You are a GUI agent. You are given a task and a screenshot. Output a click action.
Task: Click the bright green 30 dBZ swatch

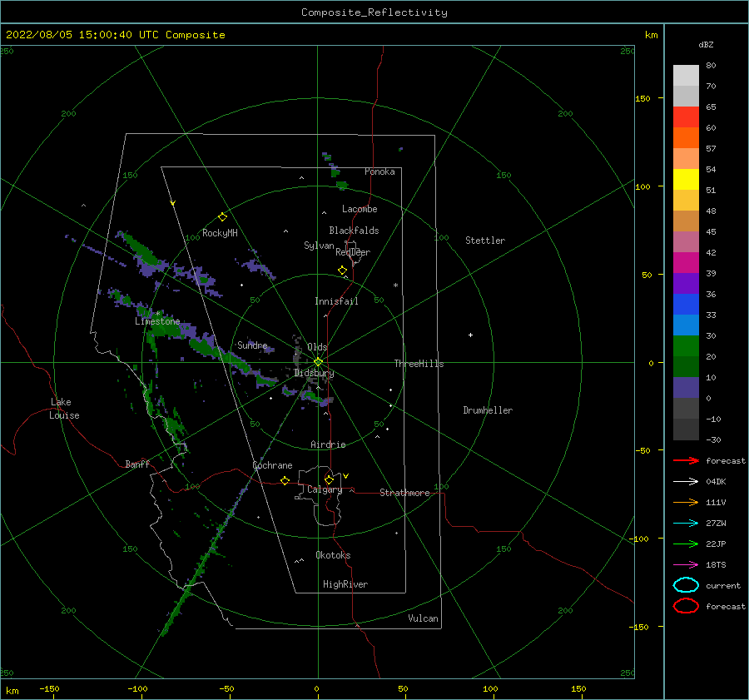686,346
